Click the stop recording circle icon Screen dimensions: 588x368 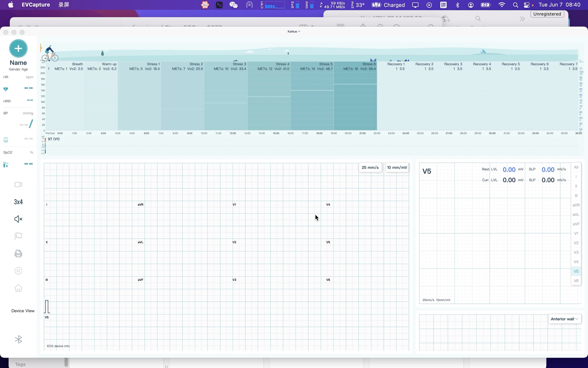pyautogui.click(x=18, y=271)
